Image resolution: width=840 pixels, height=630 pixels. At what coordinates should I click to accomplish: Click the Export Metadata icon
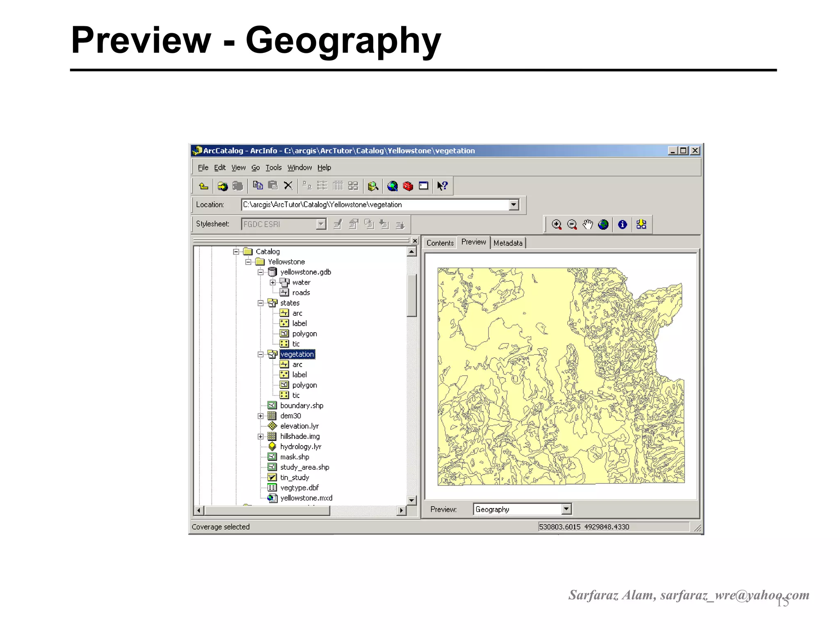[x=400, y=225]
